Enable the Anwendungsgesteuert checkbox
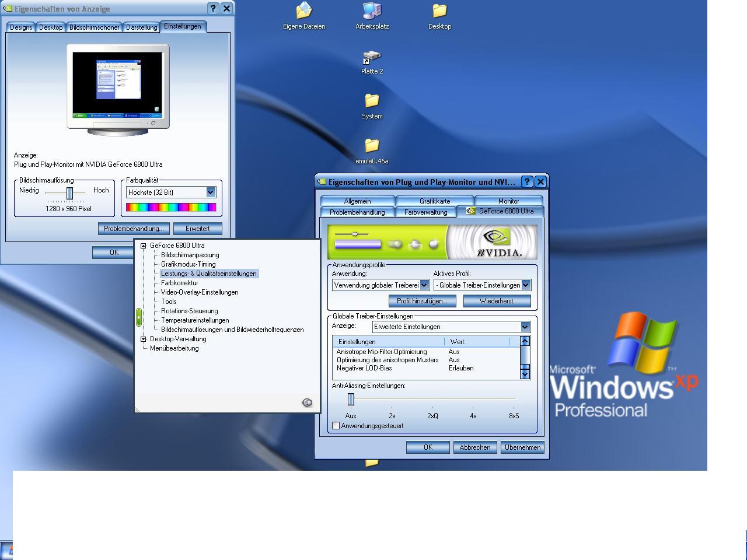Screen dimensions: 747x560 (336, 426)
